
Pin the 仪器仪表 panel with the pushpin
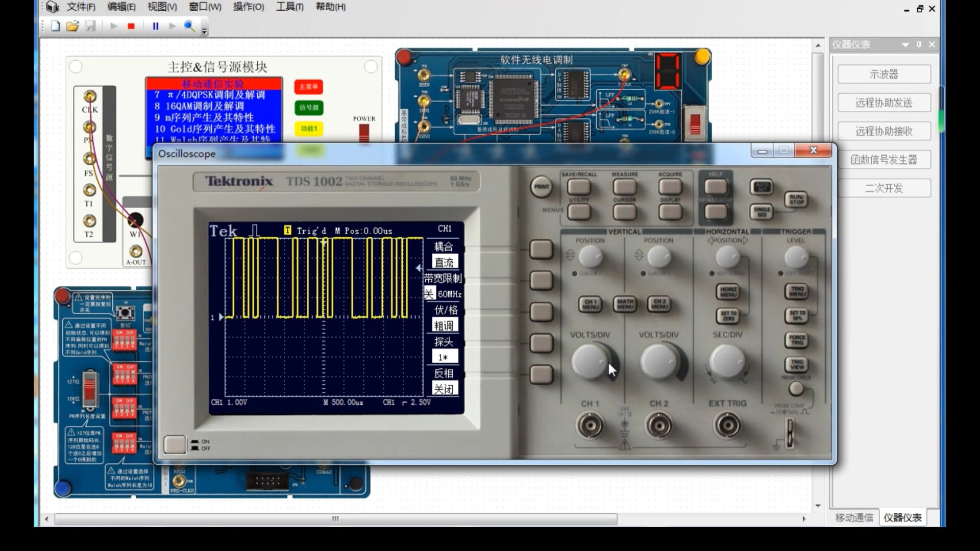click(919, 45)
